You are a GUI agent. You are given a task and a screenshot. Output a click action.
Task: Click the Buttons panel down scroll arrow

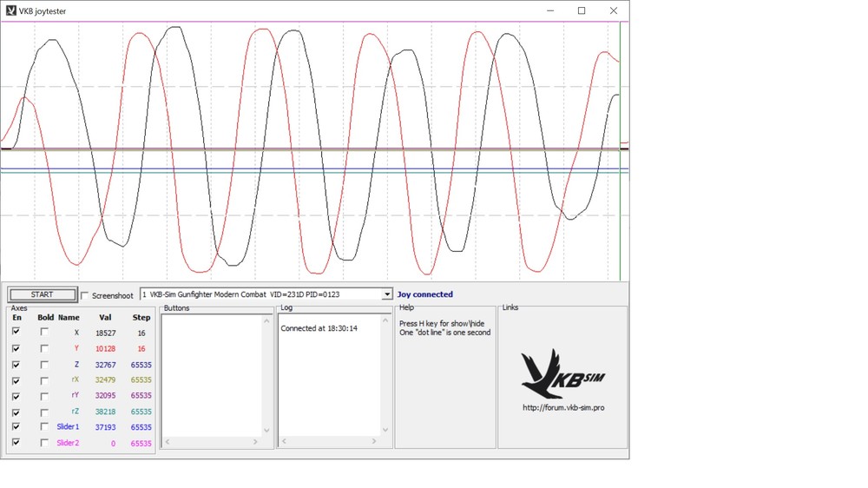coord(266,430)
